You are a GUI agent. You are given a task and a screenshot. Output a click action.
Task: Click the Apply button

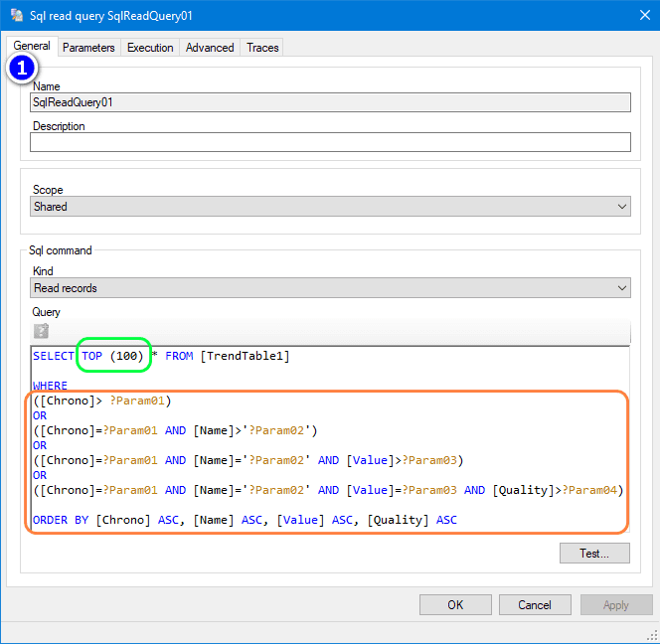(x=615, y=604)
